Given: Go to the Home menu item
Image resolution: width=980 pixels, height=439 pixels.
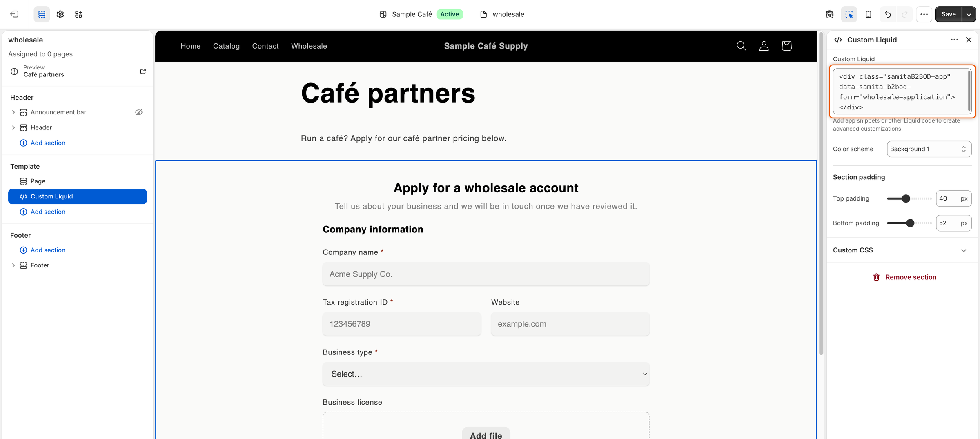Looking at the screenshot, I should pyautogui.click(x=191, y=46).
